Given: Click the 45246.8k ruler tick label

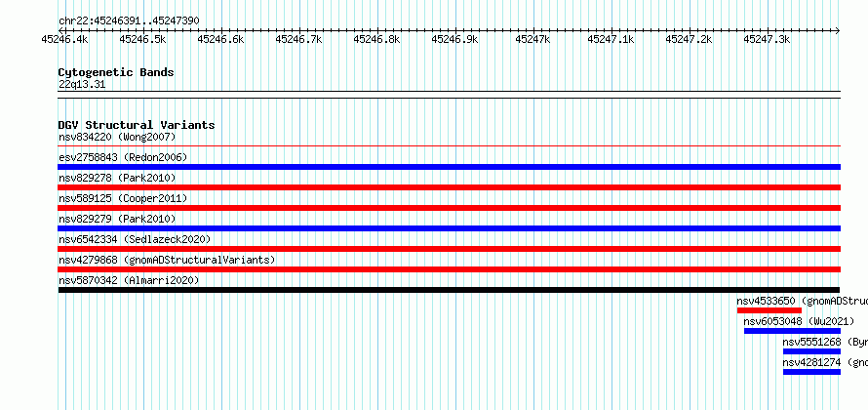Looking at the screenshot, I should [x=376, y=39].
